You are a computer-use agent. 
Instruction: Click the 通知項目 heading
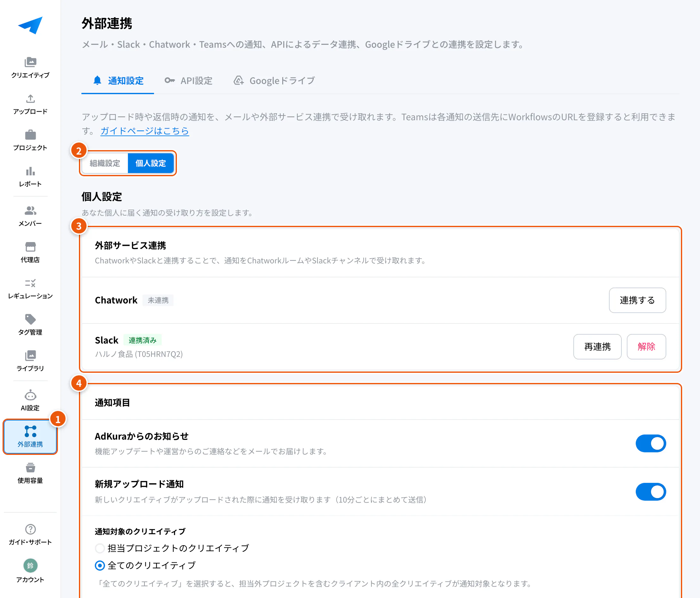[113, 402]
